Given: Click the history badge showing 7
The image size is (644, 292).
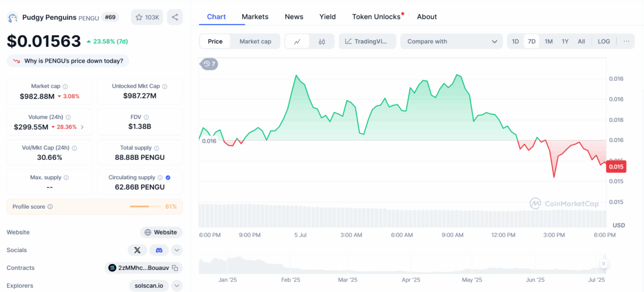Looking at the screenshot, I should [209, 64].
